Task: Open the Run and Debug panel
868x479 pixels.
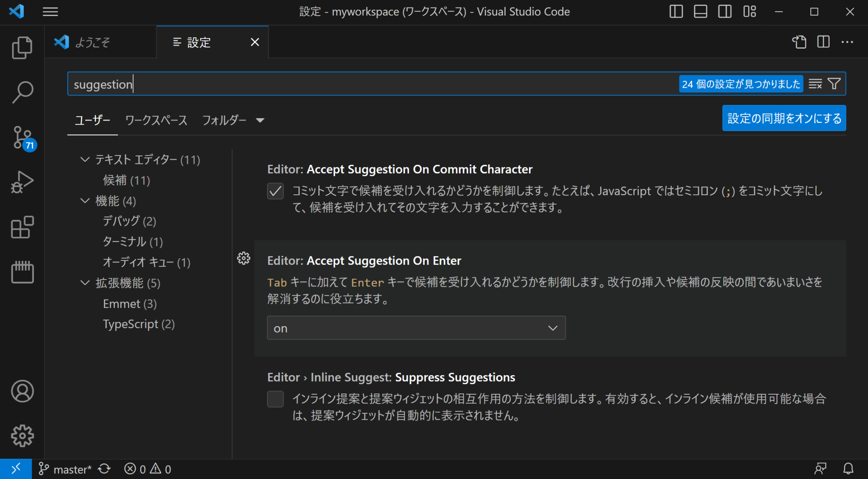Action: click(22, 181)
